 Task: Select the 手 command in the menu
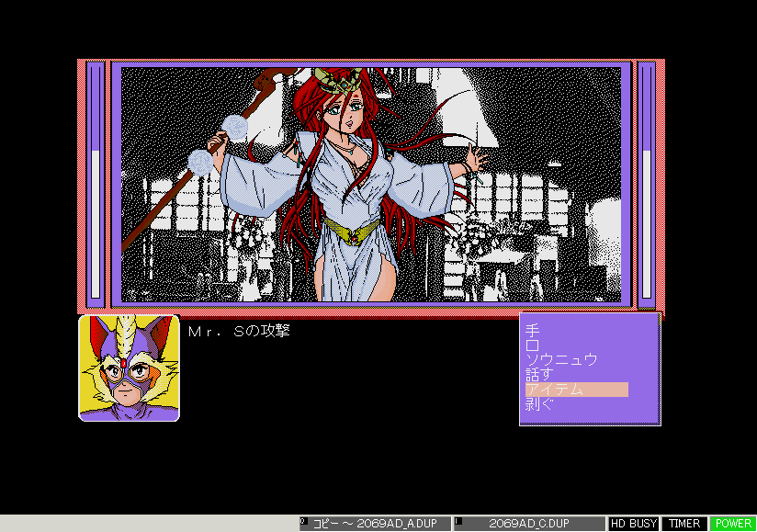(532, 328)
